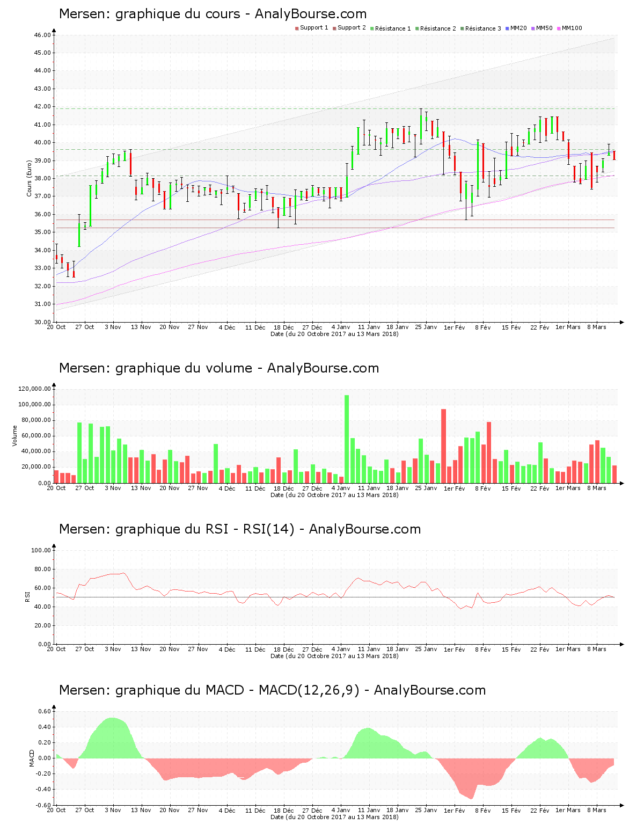The height and width of the screenshot is (832, 644).
Task: Click '18 Déc' on the volume chart axis
Action: pyautogui.click(x=284, y=488)
